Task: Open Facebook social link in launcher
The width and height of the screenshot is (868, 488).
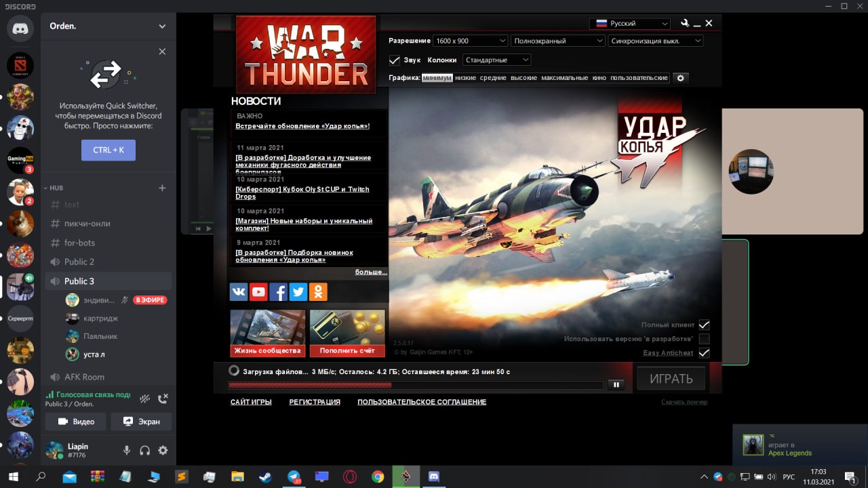Action: (278, 292)
